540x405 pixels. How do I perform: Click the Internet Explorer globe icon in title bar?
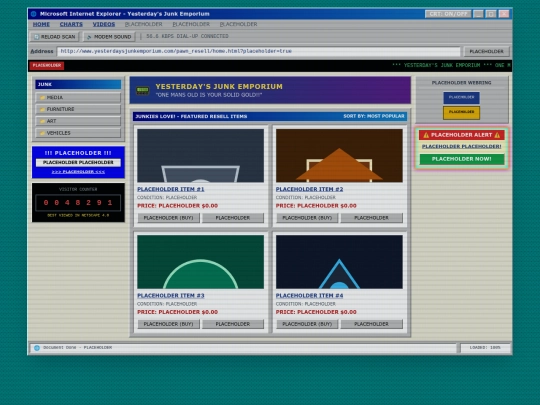click(33, 14)
